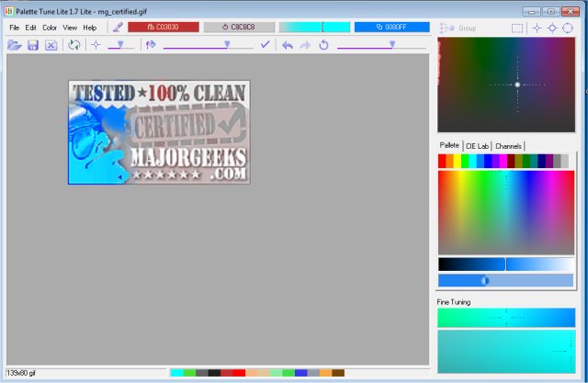Click the cyan gradient preview bar
The image size is (588, 383).
(314, 27)
